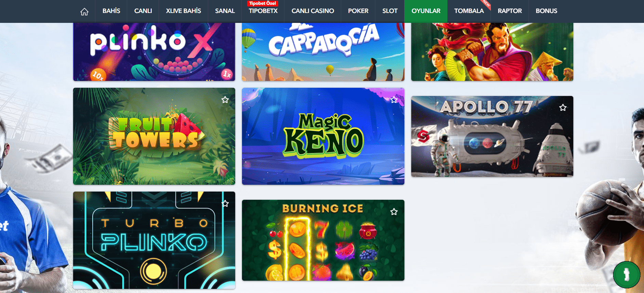The height and width of the screenshot is (293, 644).
Task: Open the XLIVE BAHİS section
Action: (184, 11)
